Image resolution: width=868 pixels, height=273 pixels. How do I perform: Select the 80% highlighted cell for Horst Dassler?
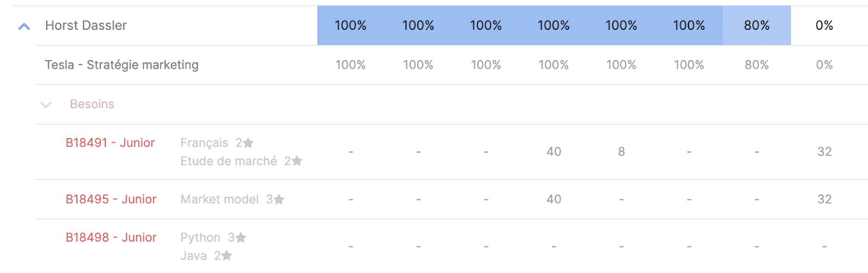pos(757,25)
